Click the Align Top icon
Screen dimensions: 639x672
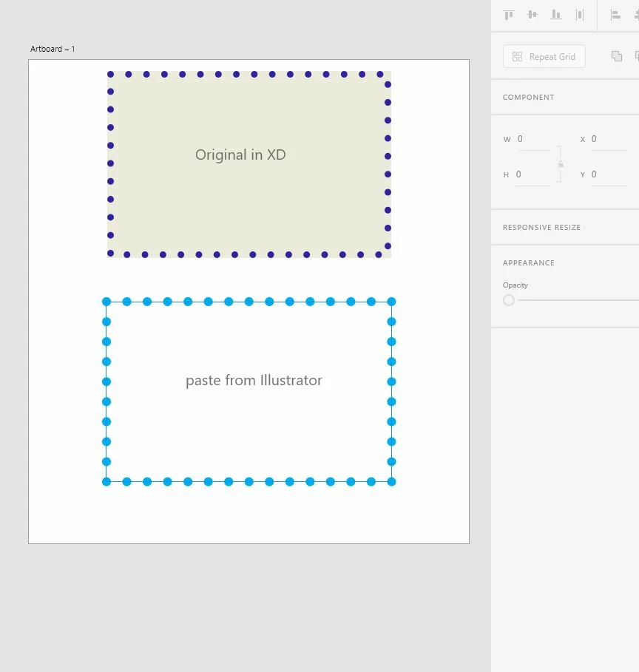(509, 15)
